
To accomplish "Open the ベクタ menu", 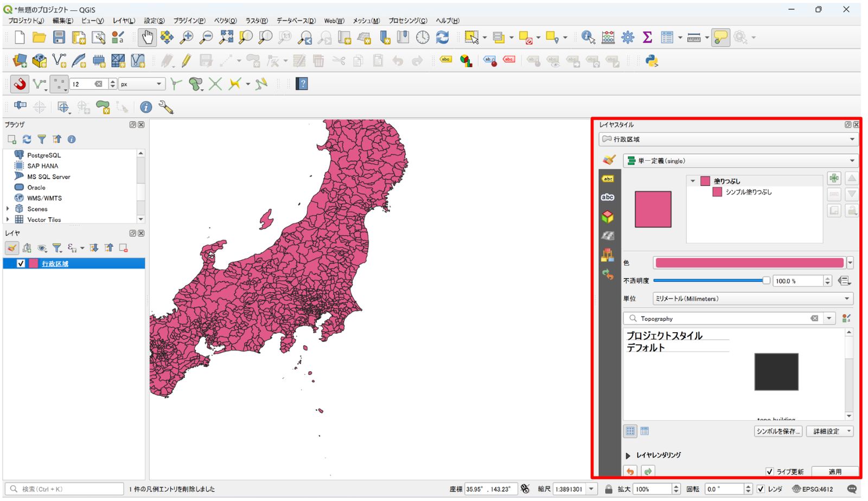I will [x=225, y=21].
